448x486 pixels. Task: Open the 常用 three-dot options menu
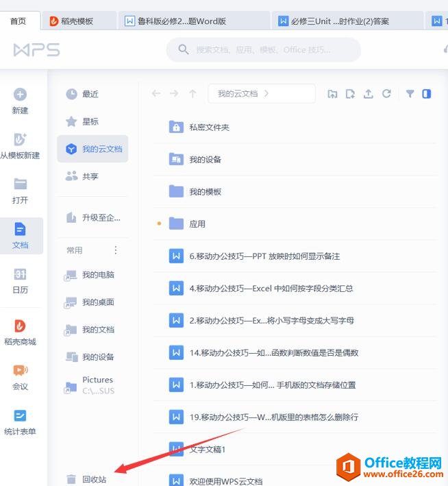click(x=116, y=250)
